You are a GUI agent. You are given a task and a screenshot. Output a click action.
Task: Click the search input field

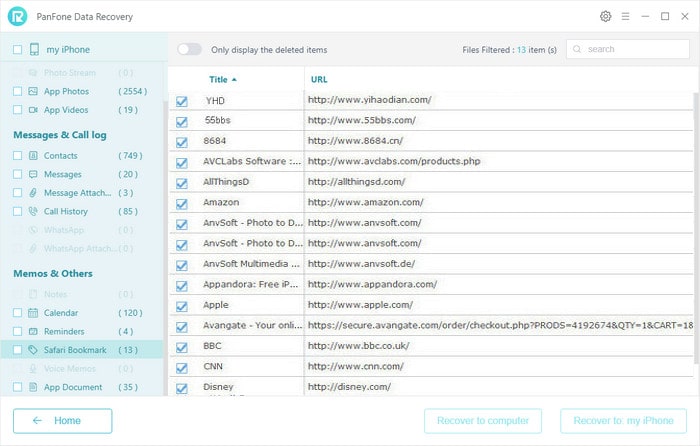coord(628,49)
